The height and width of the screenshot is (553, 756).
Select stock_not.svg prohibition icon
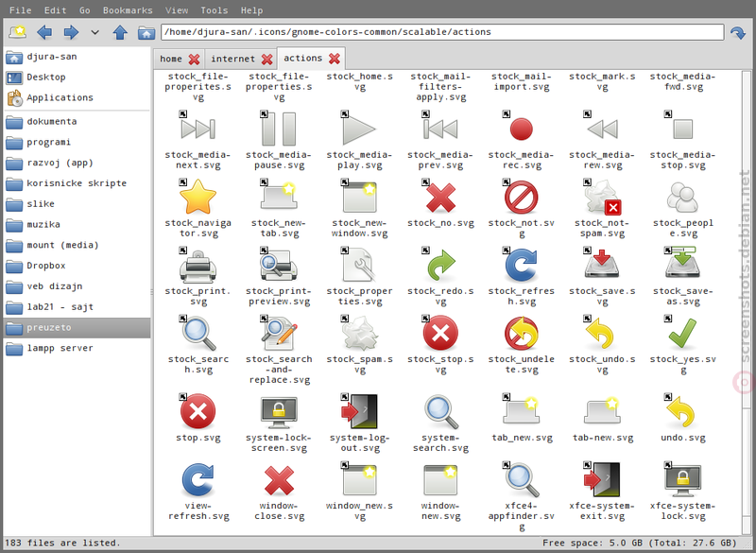[x=522, y=197]
